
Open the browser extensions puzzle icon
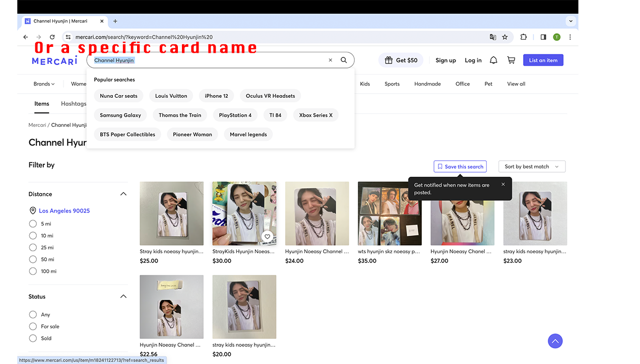coord(524,37)
